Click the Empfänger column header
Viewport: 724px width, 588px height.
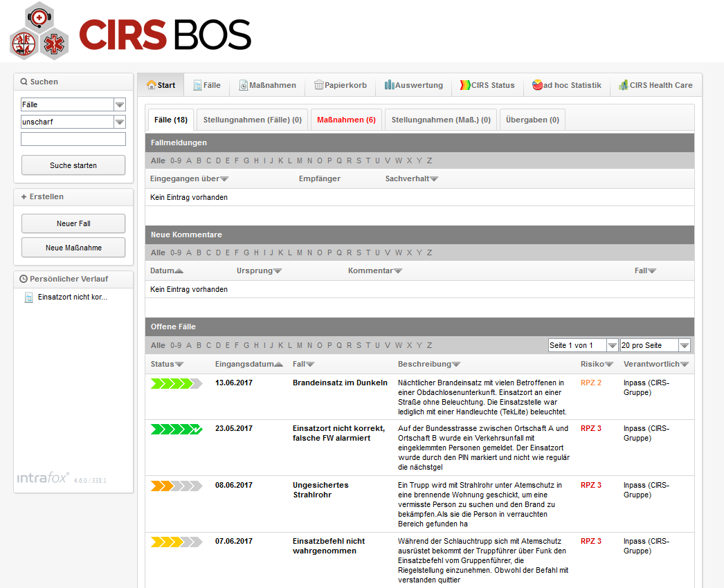click(x=320, y=178)
